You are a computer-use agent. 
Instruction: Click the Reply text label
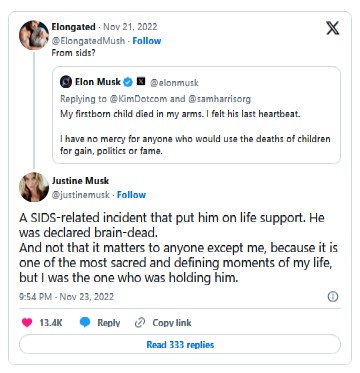[109, 323]
